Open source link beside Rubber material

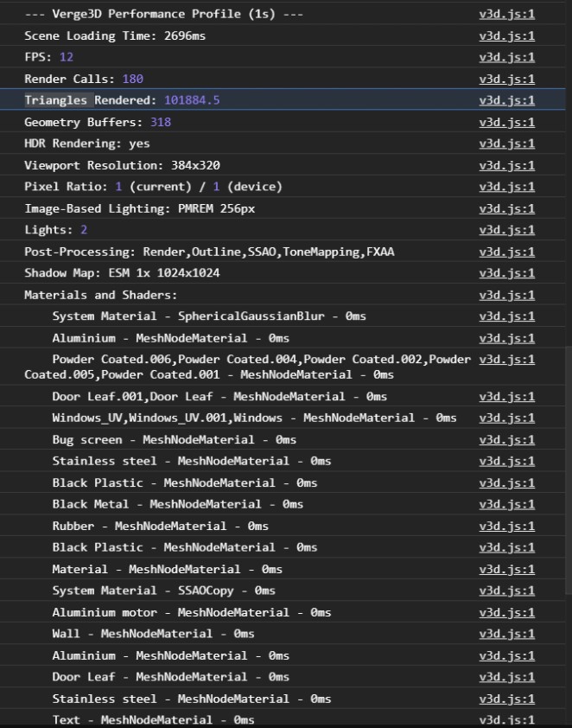point(506,526)
